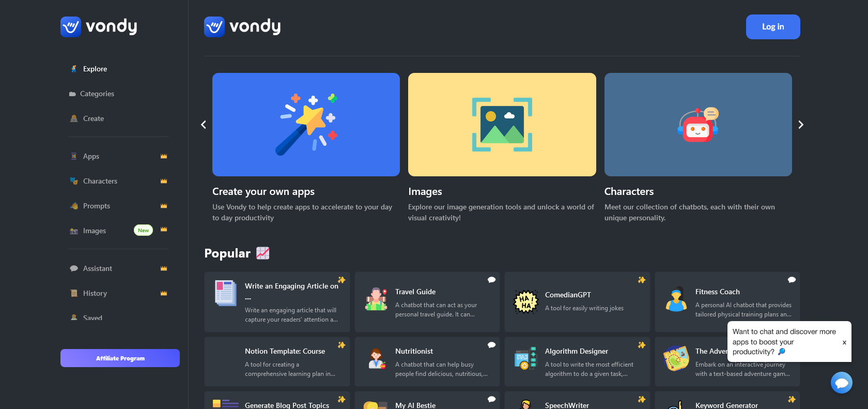Click the crown icon next to Apps
The image size is (868, 409).
164,156
